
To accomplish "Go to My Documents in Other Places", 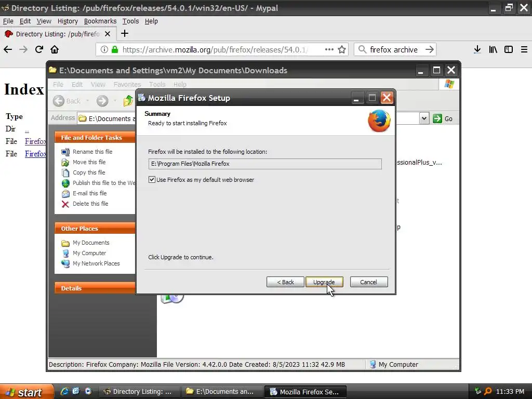I will click(91, 243).
